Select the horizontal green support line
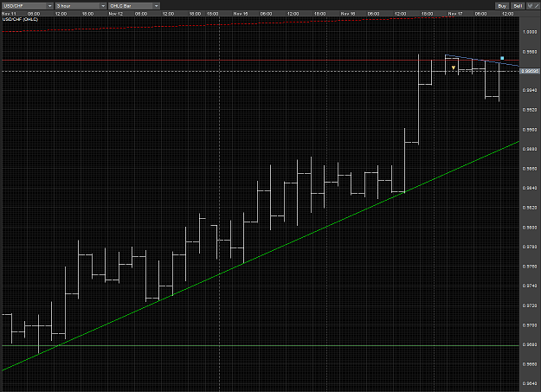This screenshot has width=541, height=392. pyautogui.click(x=261, y=345)
